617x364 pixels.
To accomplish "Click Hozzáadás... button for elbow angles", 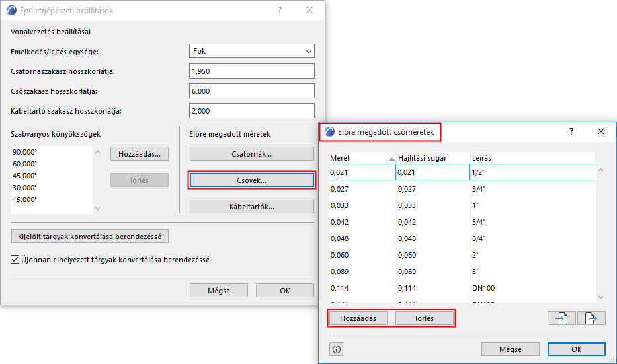I will point(140,154).
